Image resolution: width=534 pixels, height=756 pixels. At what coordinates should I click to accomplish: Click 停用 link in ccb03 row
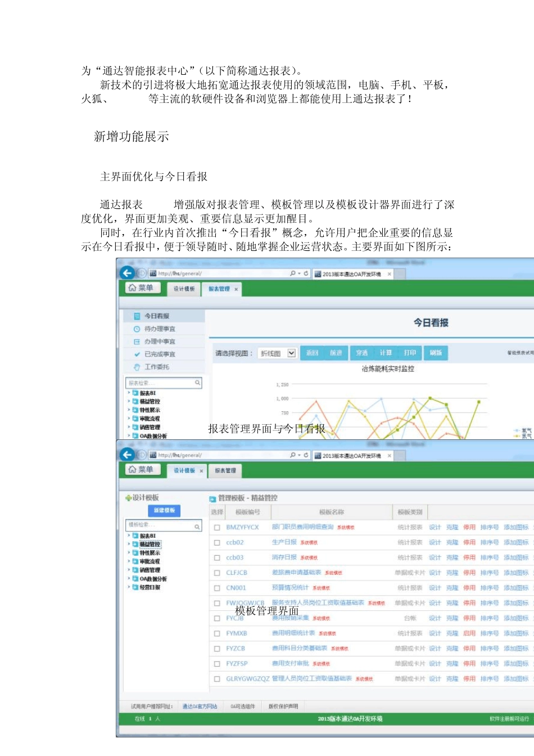point(469,558)
